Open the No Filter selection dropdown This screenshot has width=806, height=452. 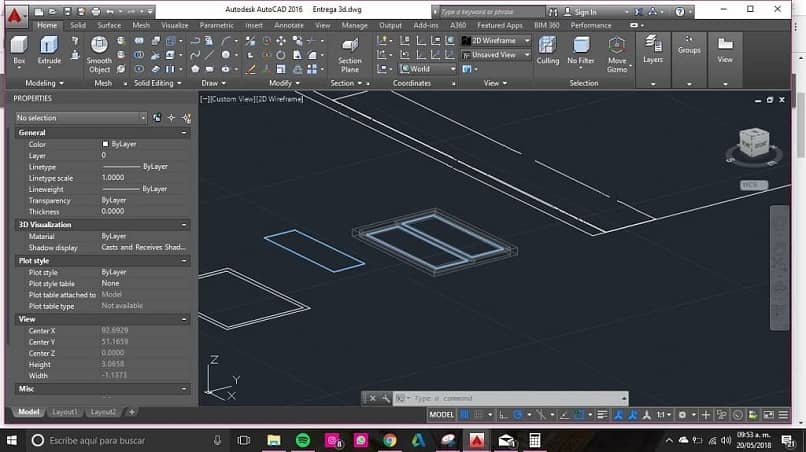(581, 50)
